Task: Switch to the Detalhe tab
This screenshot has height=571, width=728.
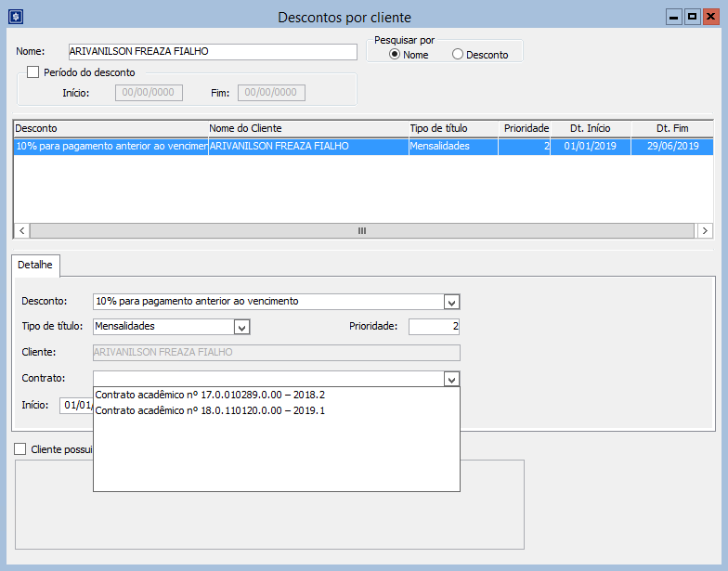Action: click(36, 266)
